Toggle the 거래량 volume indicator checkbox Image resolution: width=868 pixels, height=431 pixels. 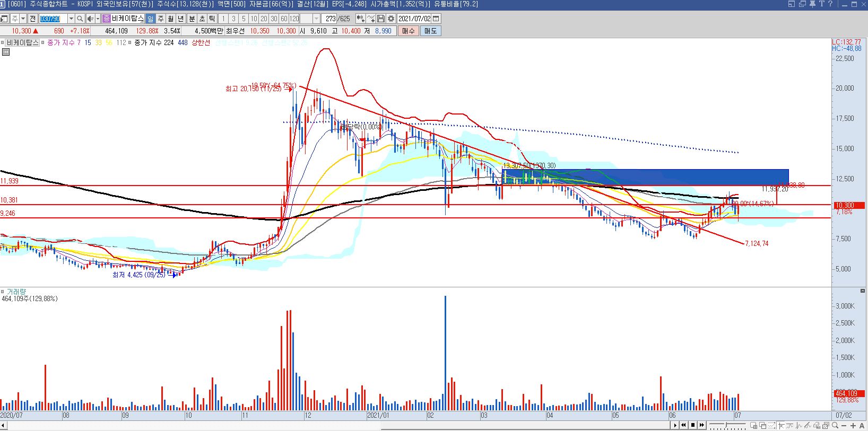click(x=3, y=292)
